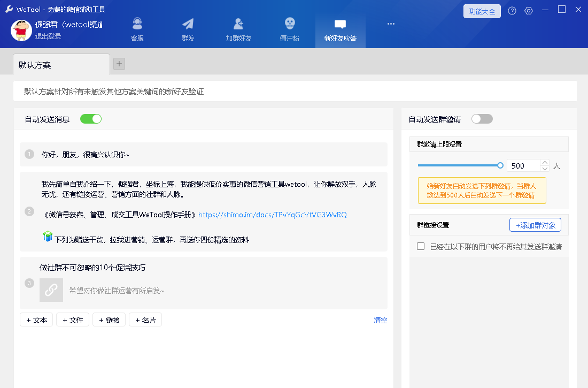Viewport: 588px width, 388px height.
Task: Close the WeTool window
Action: point(578,10)
